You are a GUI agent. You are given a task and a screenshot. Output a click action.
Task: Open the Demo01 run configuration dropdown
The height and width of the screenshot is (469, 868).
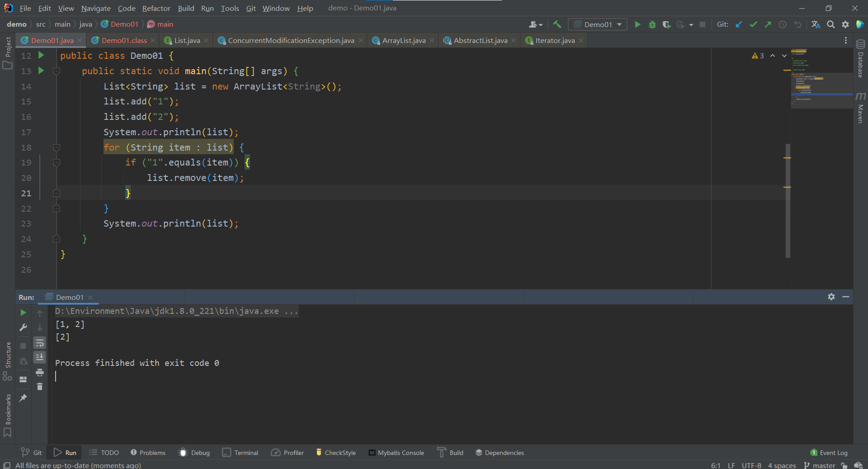tap(598, 24)
